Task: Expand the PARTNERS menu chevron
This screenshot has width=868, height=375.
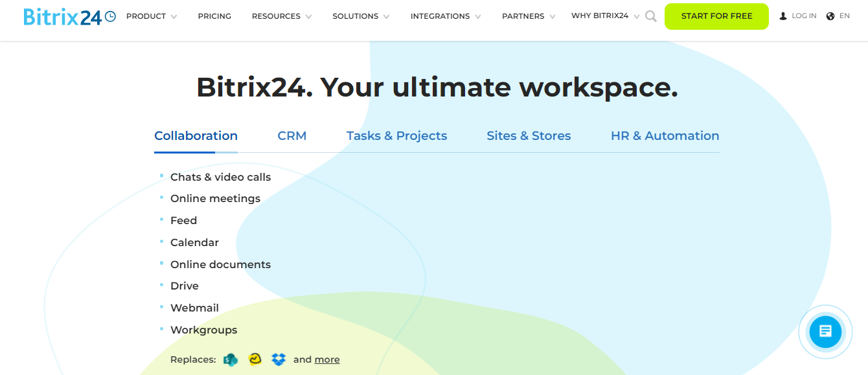Action: (x=552, y=17)
